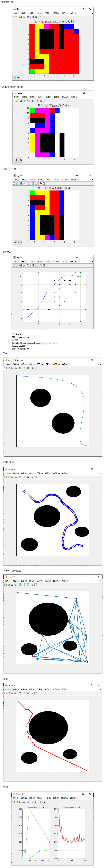This screenshot has height=868, width=106.
Task: Click the 'dijkstra.m' heading text
Action: pyautogui.click(x=6, y=2)
